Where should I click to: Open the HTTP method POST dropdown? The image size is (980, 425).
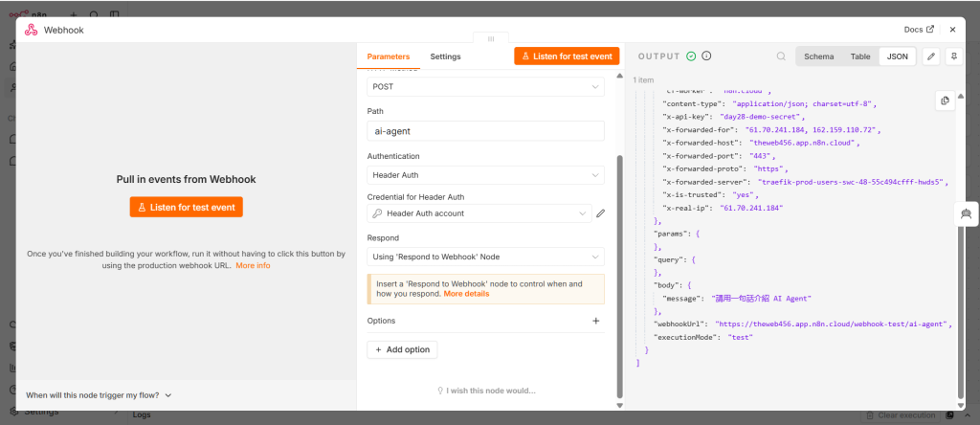point(485,87)
